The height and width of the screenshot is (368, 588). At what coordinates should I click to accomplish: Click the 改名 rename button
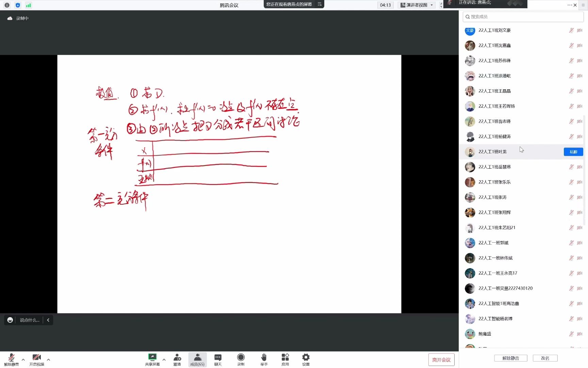tap(545, 358)
